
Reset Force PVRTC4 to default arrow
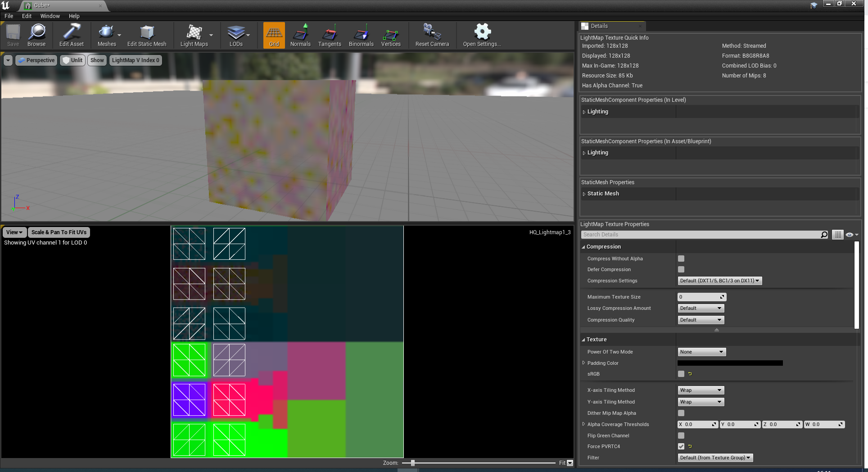690,446
